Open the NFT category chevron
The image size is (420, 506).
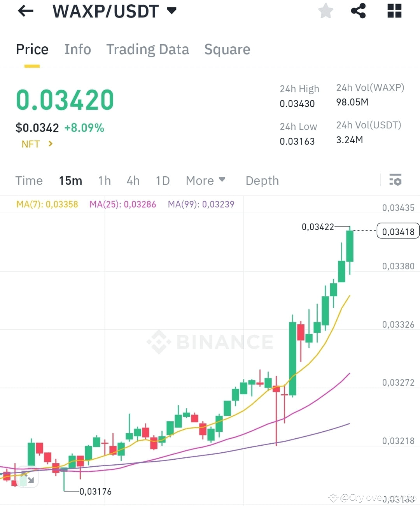pyautogui.click(x=50, y=144)
